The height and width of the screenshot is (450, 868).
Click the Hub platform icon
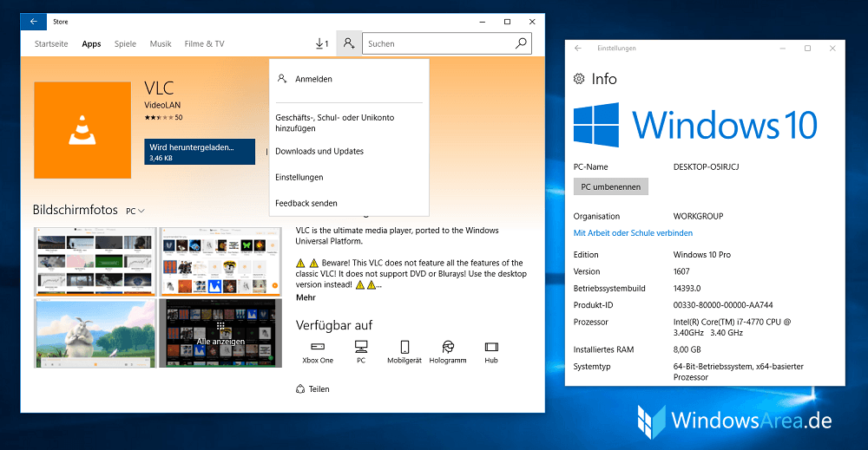click(x=491, y=347)
